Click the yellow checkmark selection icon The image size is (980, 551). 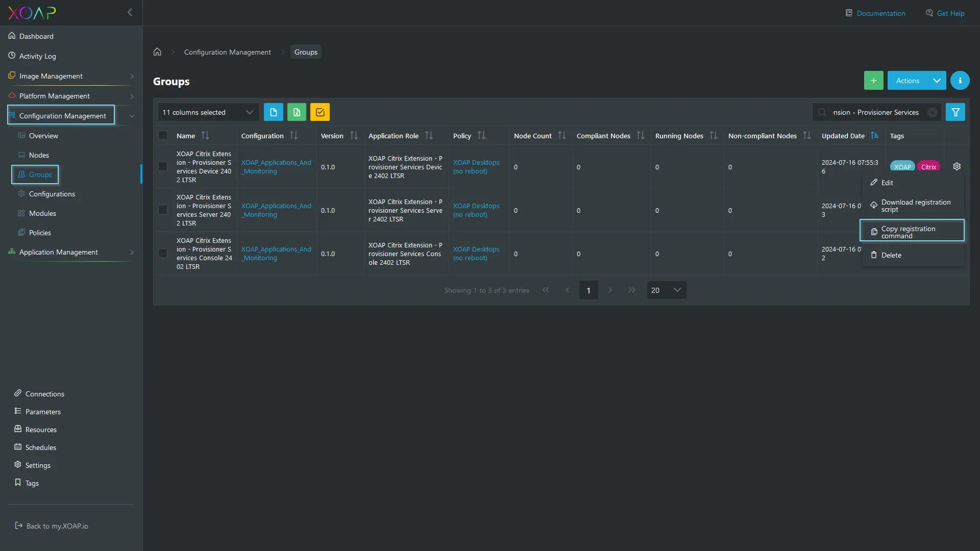(x=320, y=112)
